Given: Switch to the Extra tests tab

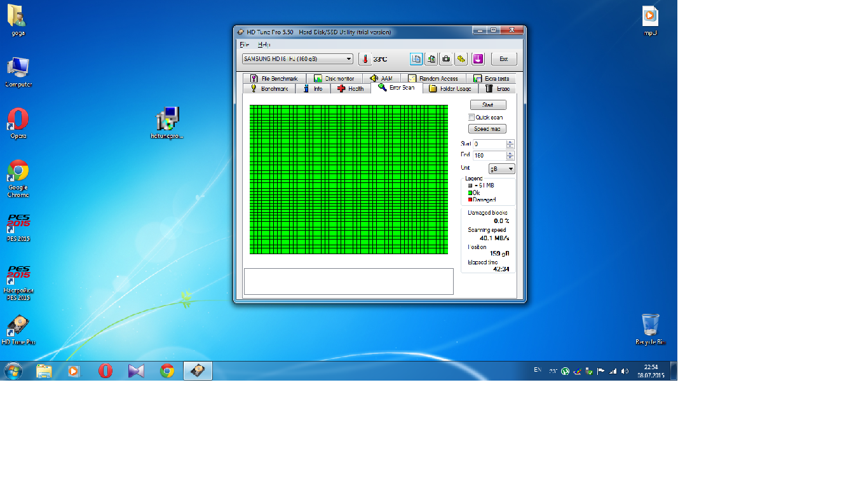Looking at the screenshot, I should [491, 78].
